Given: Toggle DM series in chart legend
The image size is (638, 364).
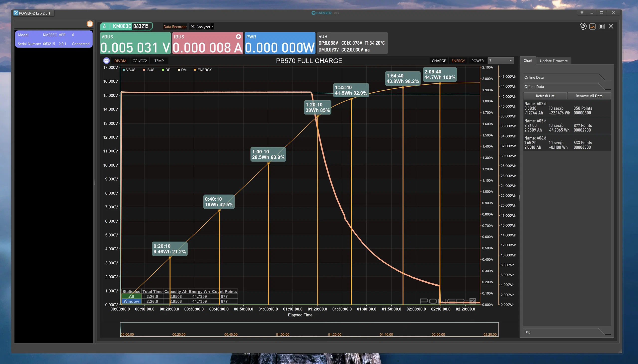Looking at the screenshot, I should coord(182,70).
